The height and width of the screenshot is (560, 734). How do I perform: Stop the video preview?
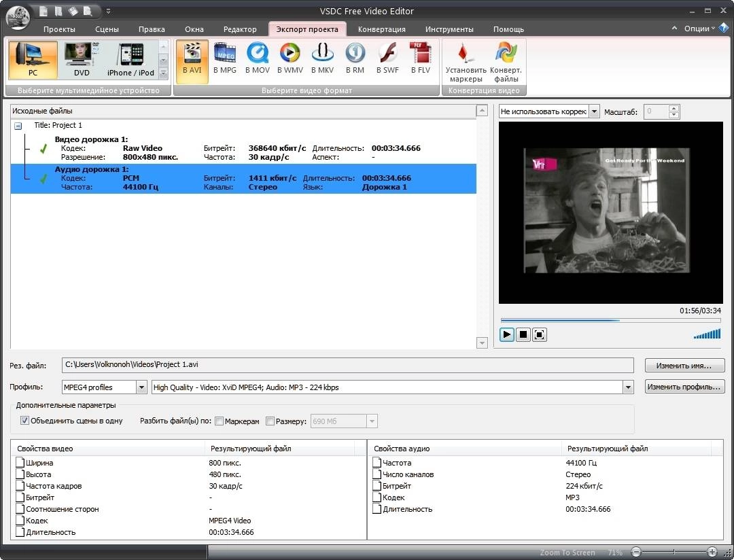pos(523,334)
